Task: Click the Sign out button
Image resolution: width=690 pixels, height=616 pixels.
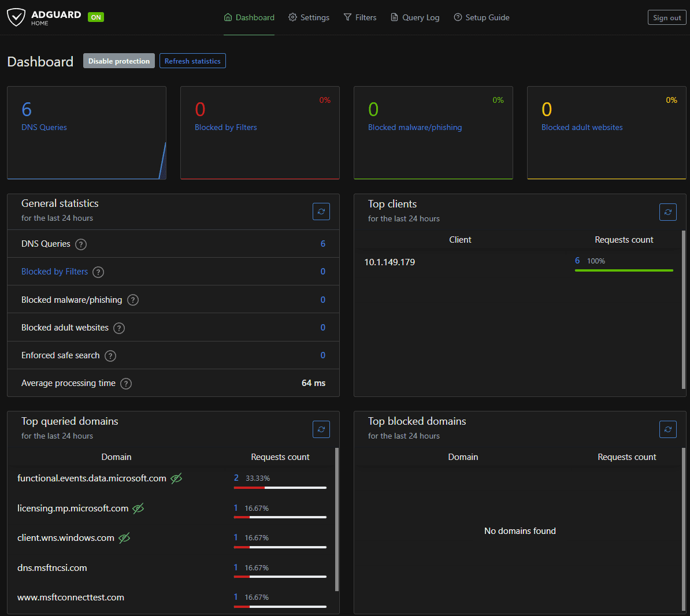Action: [667, 17]
